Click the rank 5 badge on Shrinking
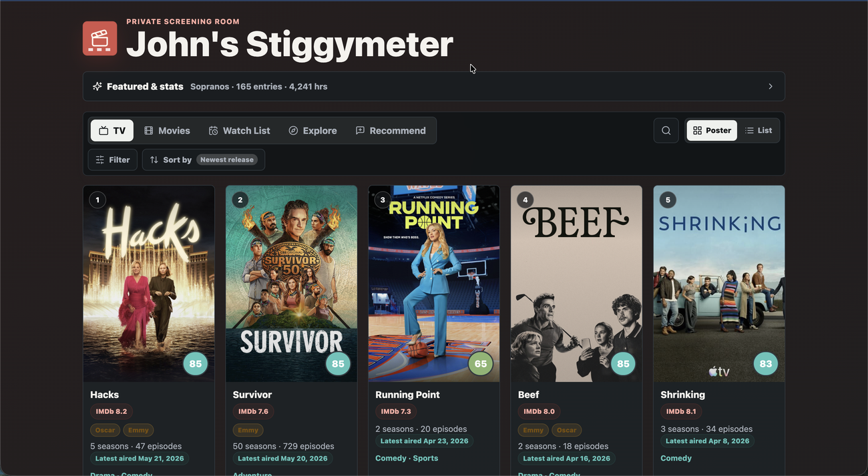Screen dimensions: 868x476 [x=668, y=200]
